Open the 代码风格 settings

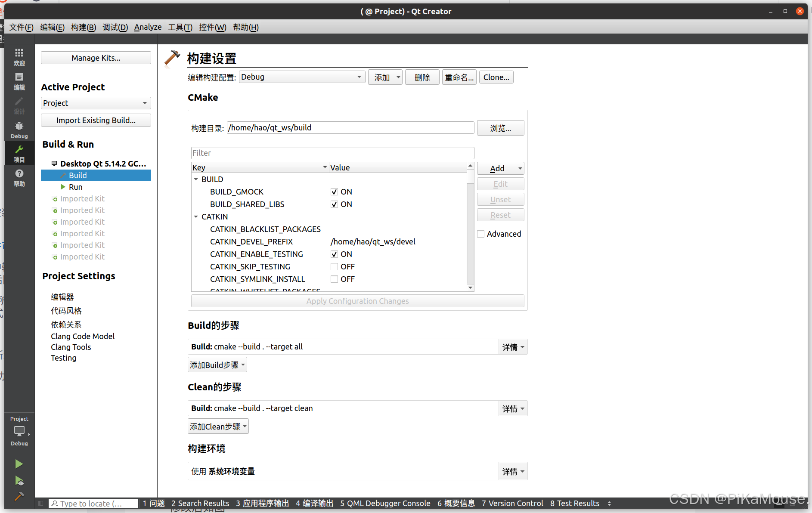(66, 311)
